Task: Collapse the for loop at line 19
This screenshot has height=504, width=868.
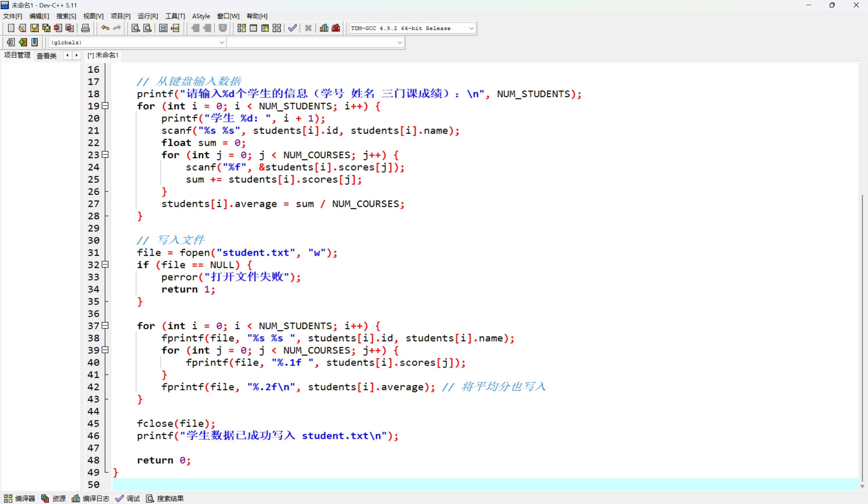Action: pos(106,106)
